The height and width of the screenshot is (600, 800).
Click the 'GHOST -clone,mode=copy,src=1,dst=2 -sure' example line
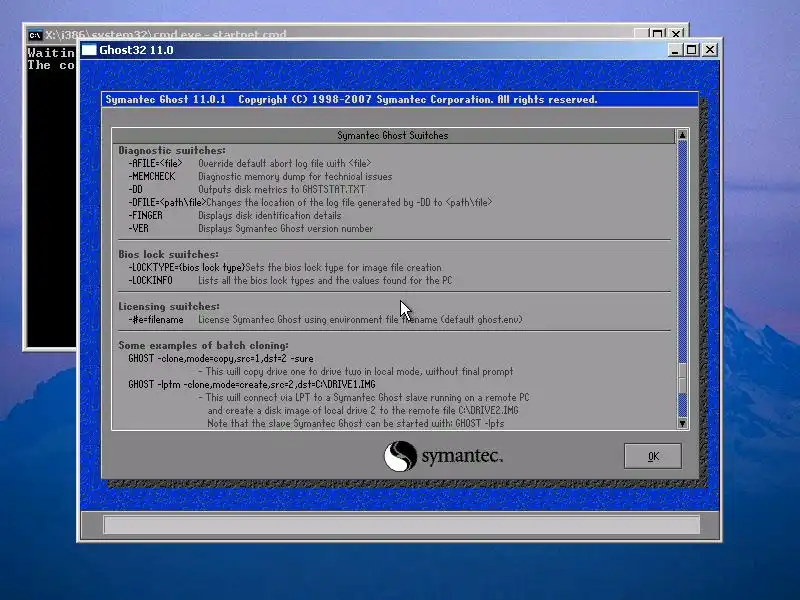[x=221, y=359]
